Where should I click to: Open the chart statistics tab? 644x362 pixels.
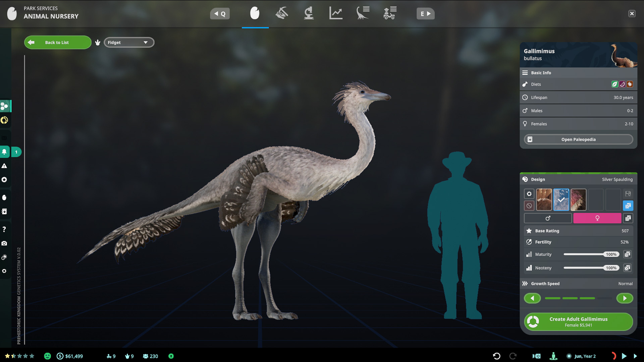pyautogui.click(x=336, y=13)
